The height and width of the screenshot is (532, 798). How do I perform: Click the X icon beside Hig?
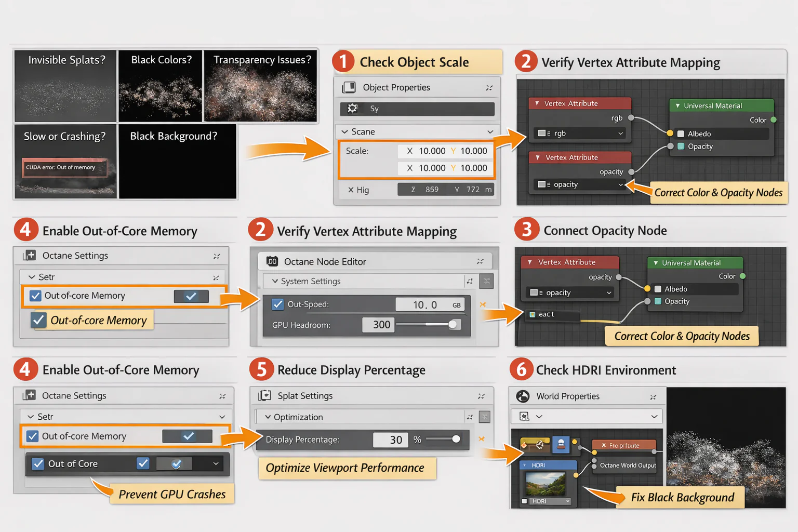pyautogui.click(x=351, y=190)
